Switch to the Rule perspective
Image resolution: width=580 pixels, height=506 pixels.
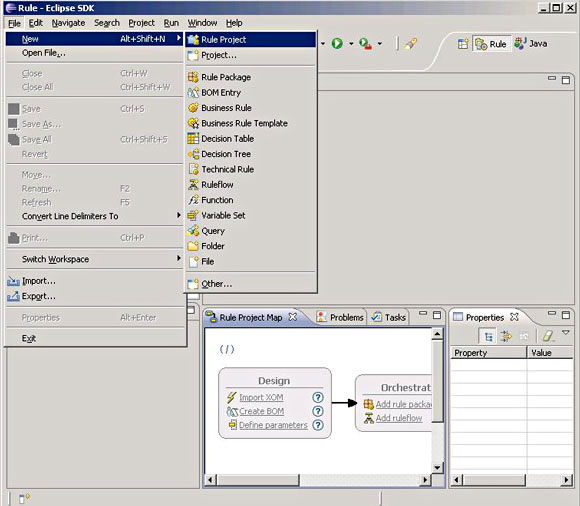(491, 44)
